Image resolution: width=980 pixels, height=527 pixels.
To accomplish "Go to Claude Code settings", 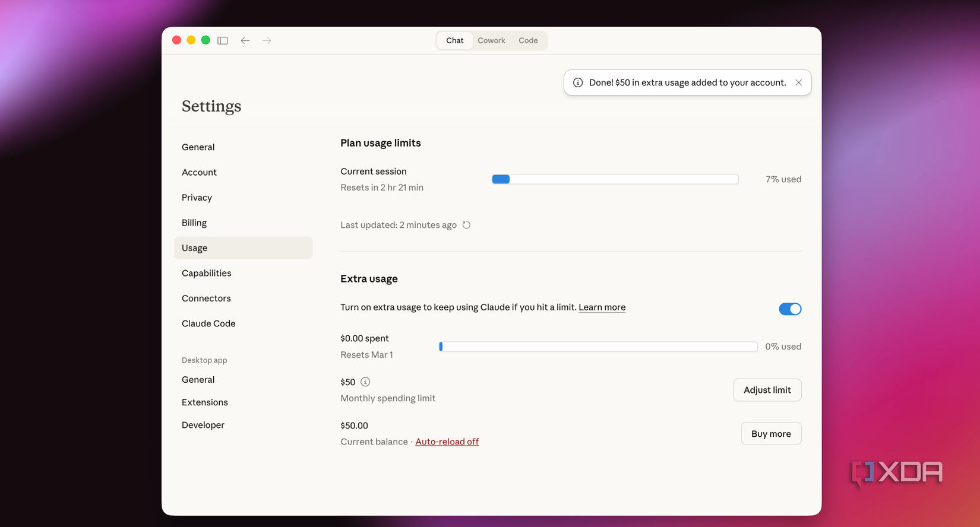I will tap(208, 323).
